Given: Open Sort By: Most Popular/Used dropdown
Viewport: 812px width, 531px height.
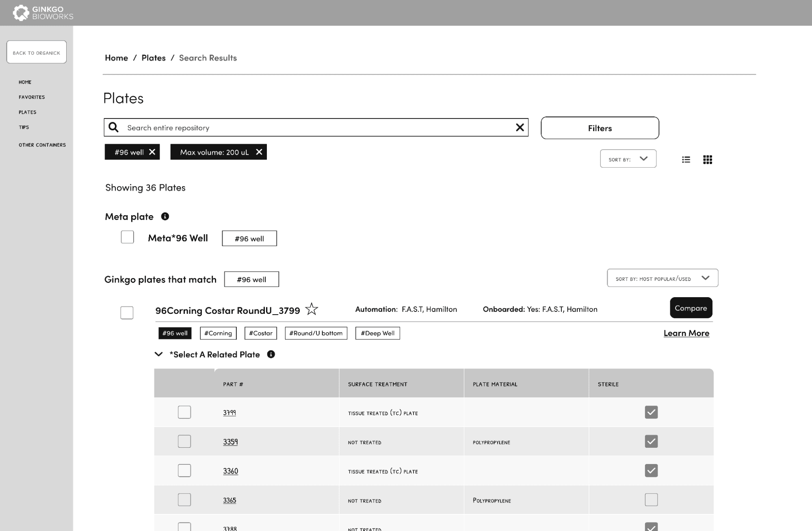Looking at the screenshot, I should click(662, 278).
